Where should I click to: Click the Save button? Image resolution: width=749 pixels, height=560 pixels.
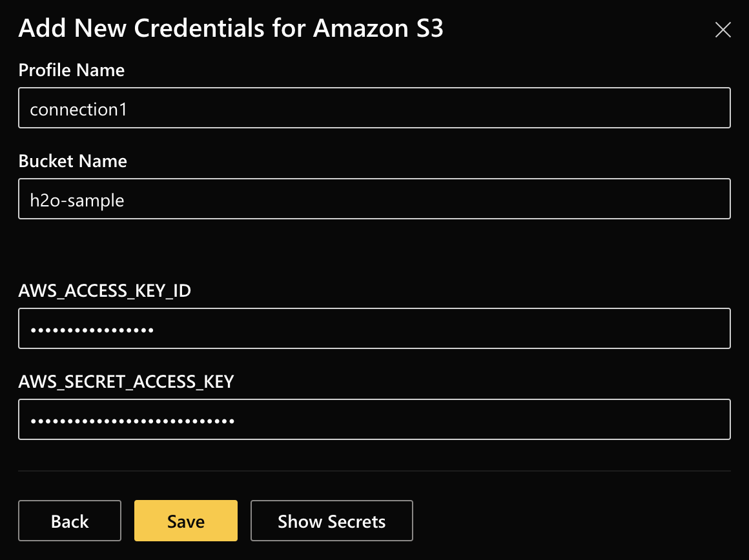click(x=186, y=521)
